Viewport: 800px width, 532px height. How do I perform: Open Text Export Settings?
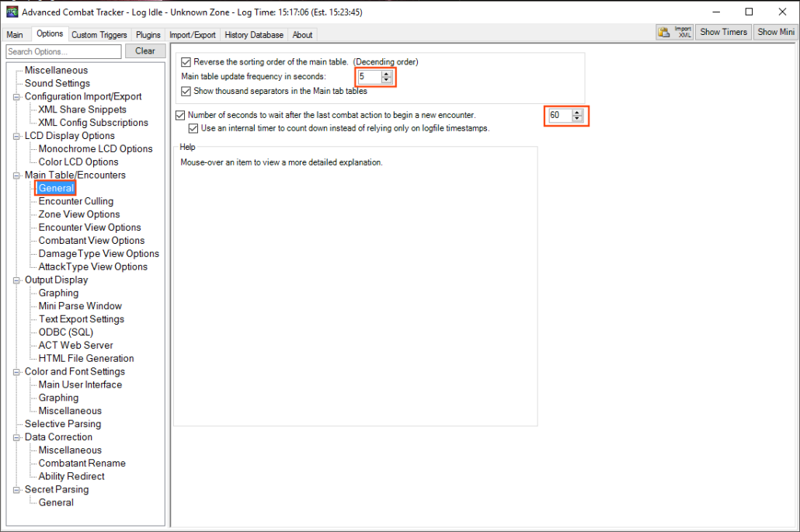pos(82,319)
